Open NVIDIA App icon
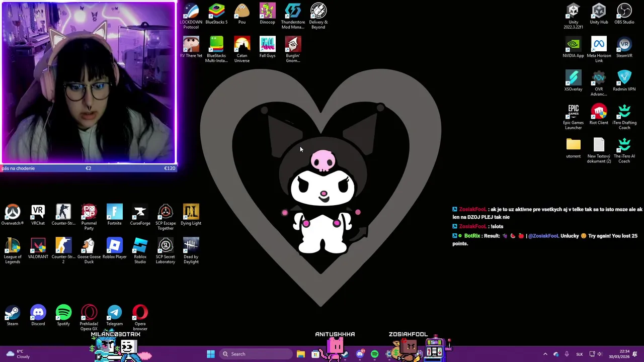This screenshot has width=644, height=362. coord(573,47)
